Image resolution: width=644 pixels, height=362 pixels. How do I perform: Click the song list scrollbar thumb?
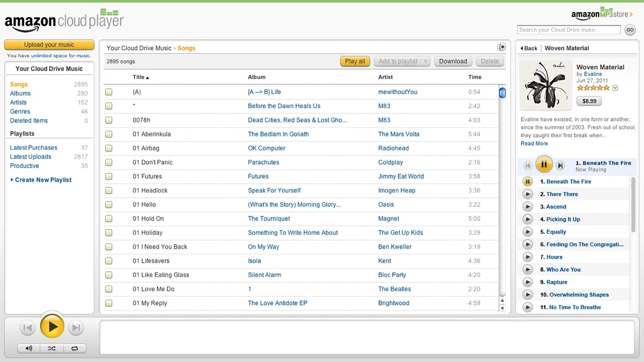pos(503,93)
